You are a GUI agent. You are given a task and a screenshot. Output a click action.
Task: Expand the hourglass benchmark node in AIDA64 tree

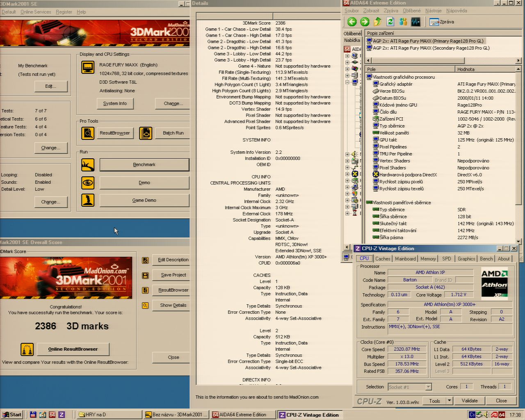point(347,213)
